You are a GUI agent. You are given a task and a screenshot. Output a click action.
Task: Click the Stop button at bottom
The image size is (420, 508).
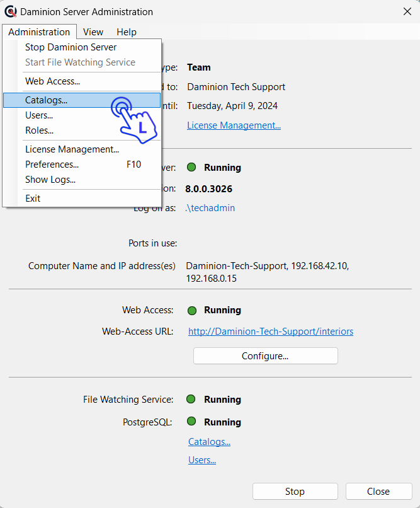tap(295, 492)
